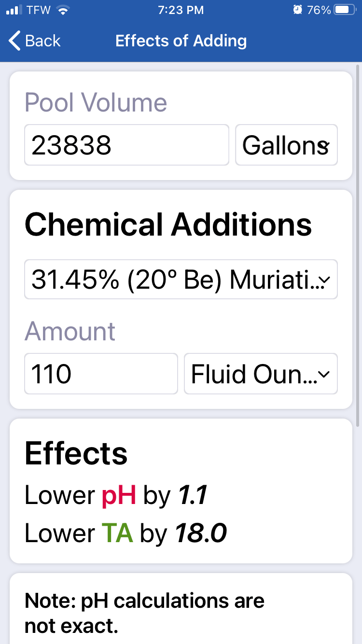Tap the 7:23 PM clock display
Screen dimensions: 362x644
tap(181, 10)
